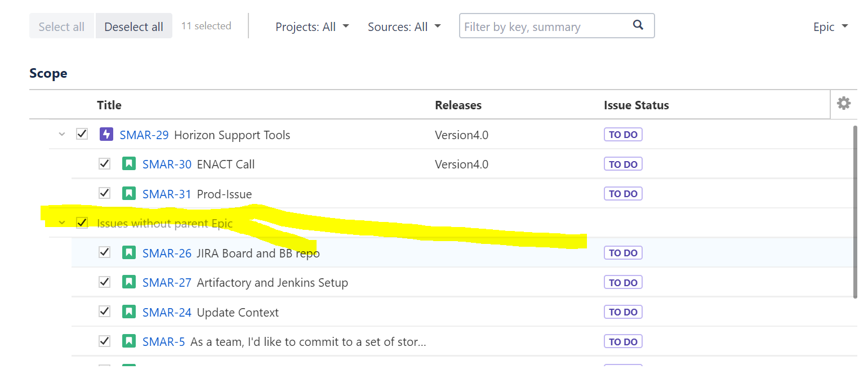Open the SMAR-30 issue link

[167, 164]
